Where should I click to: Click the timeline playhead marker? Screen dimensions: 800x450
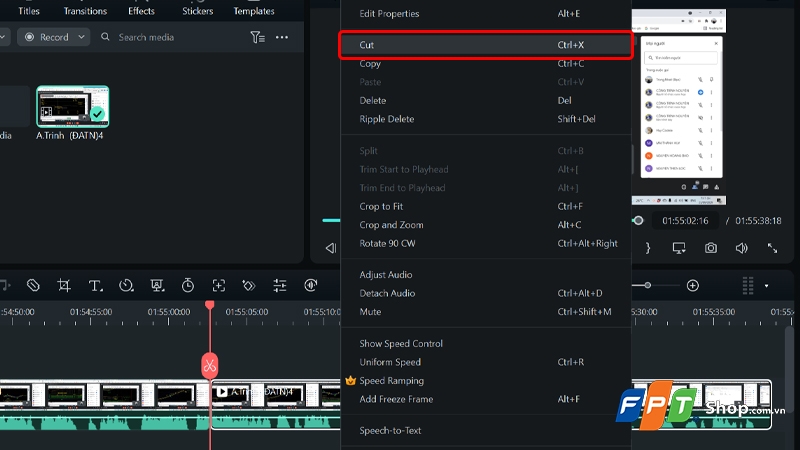[x=210, y=305]
